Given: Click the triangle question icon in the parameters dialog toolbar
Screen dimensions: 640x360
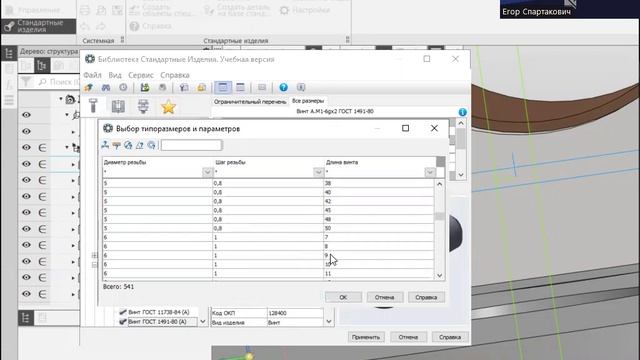Looking at the screenshot, I should coord(140,145).
